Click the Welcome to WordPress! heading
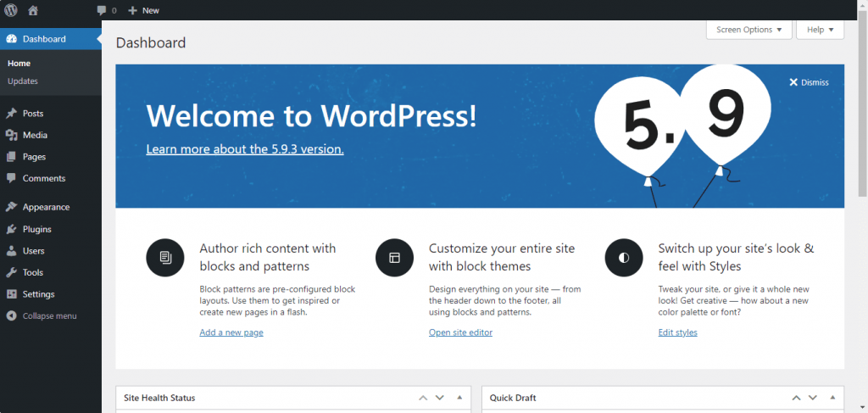The image size is (868, 413). pyautogui.click(x=311, y=116)
